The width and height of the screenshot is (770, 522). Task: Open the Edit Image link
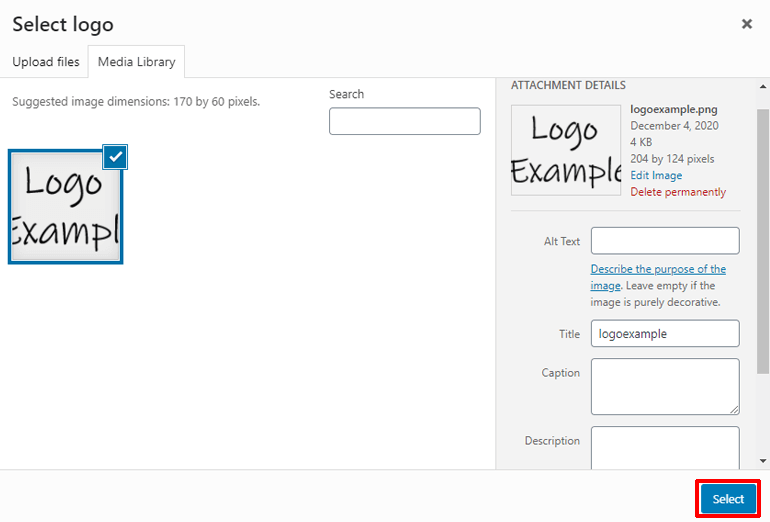tap(656, 175)
